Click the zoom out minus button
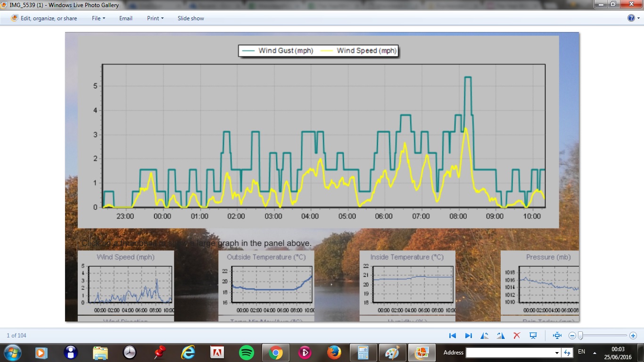The width and height of the screenshot is (644, 362). [572, 336]
